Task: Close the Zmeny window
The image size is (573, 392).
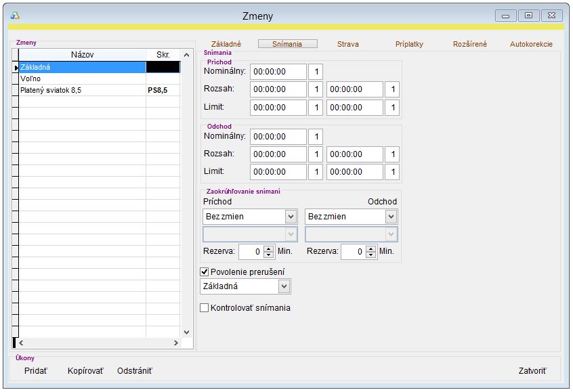Action: 552,16
